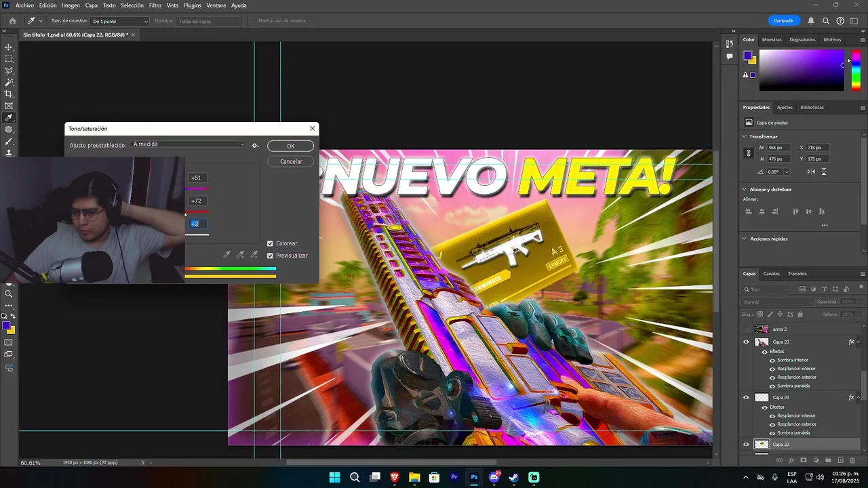Click Cancelar in Tono/saturación dialog
Viewport: 868px width, 488px height.
(x=290, y=161)
